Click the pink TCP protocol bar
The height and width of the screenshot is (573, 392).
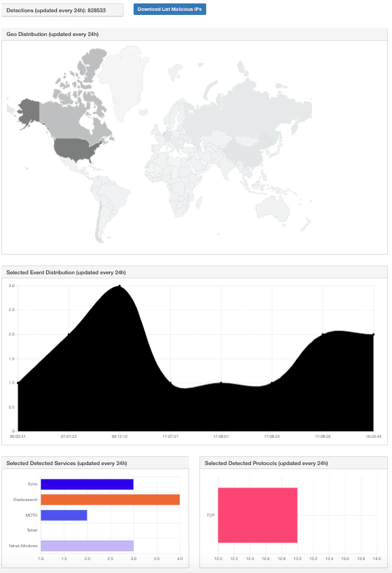[x=258, y=515]
